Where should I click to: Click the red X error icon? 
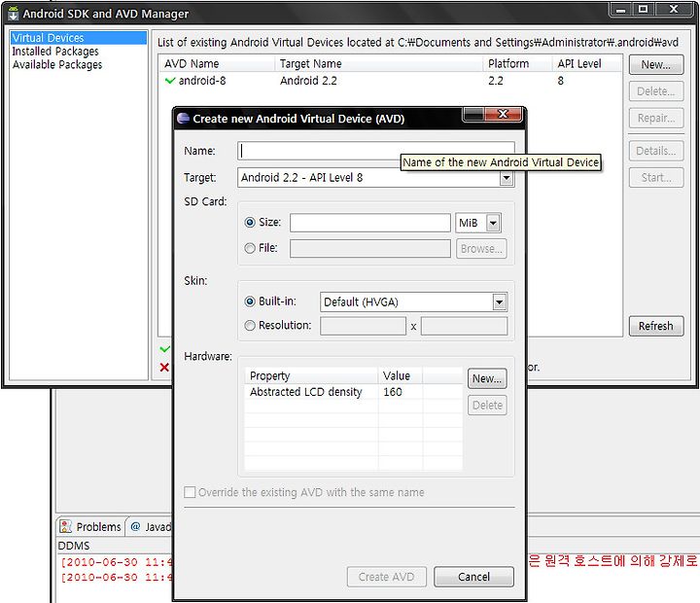pyautogui.click(x=164, y=368)
